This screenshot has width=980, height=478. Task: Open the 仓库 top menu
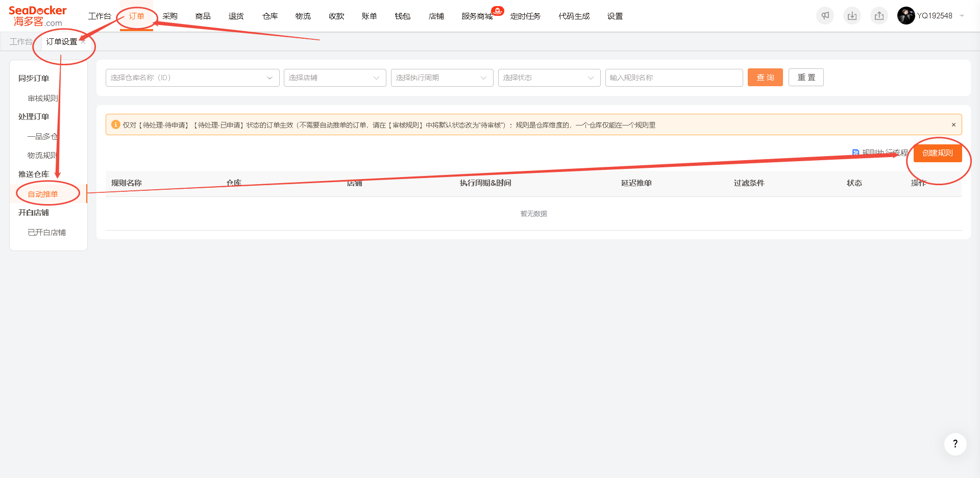tap(270, 16)
